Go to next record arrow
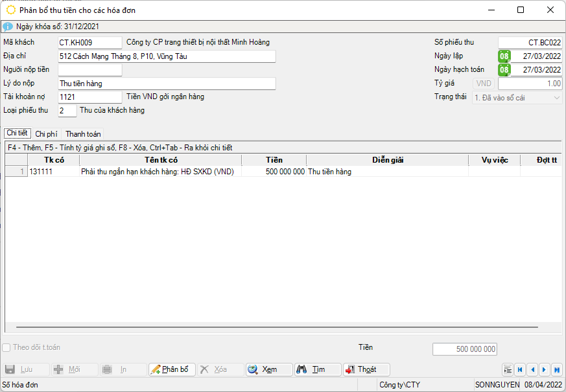The width and height of the screenshot is (566, 392). click(x=545, y=369)
